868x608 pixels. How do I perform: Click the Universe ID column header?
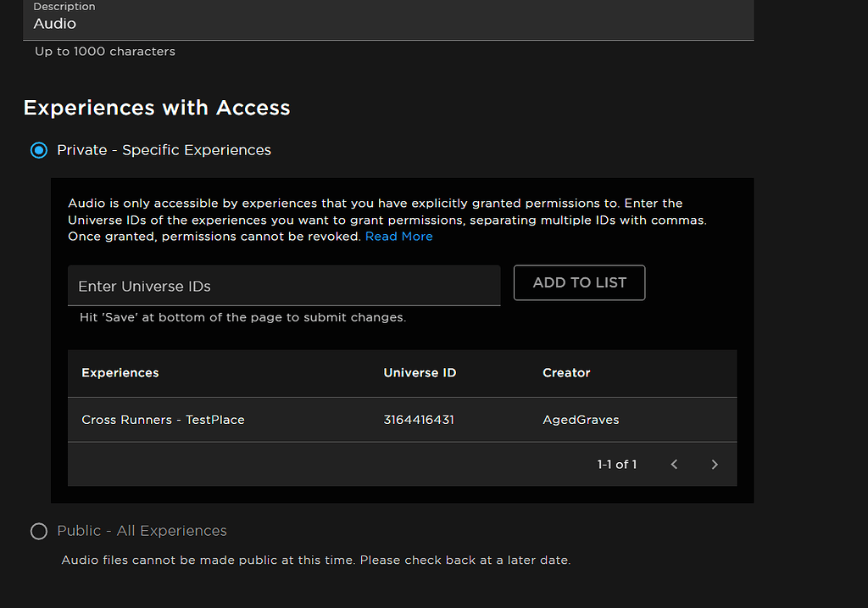420,373
